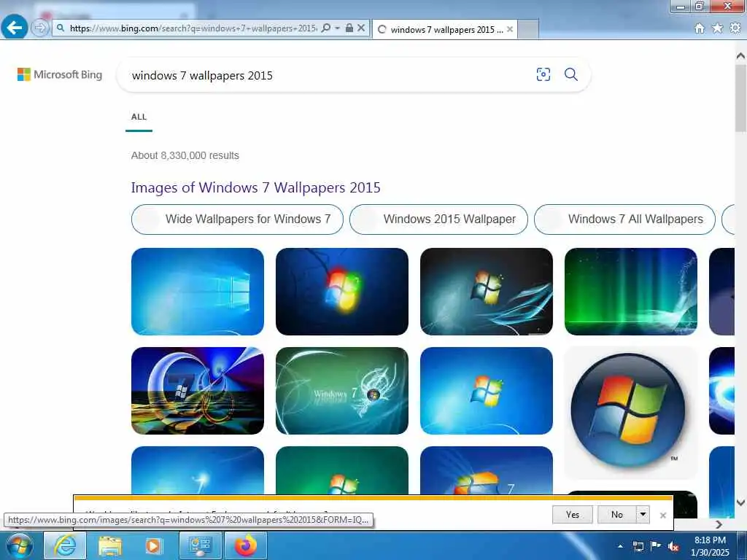Select the 'windows 7 wallpapers 2015' browser tab

444,29
